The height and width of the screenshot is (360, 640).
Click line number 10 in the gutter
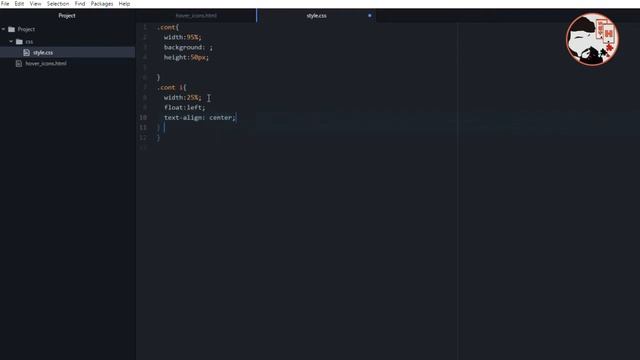[x=143, y=118]
